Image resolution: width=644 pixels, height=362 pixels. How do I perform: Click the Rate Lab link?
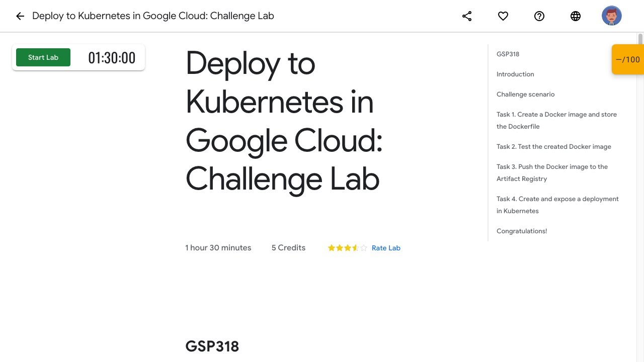coord(386,248)
